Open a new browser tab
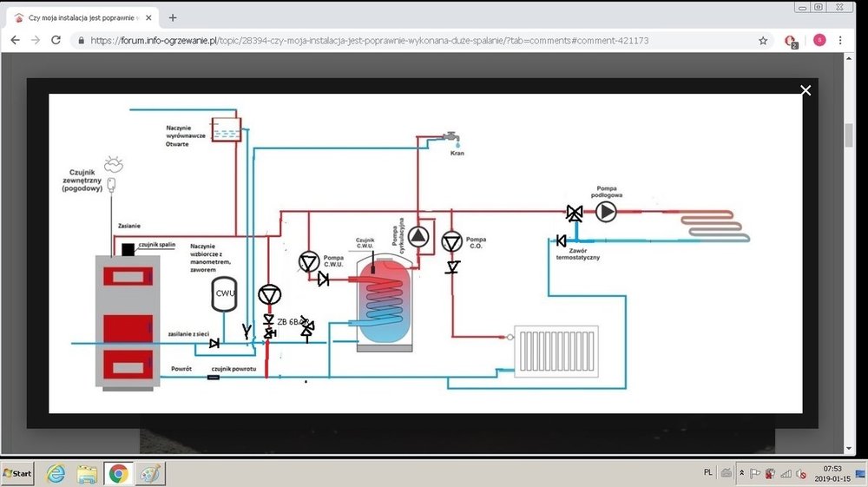This screenshot has width=868, height=487. (173, 17)
